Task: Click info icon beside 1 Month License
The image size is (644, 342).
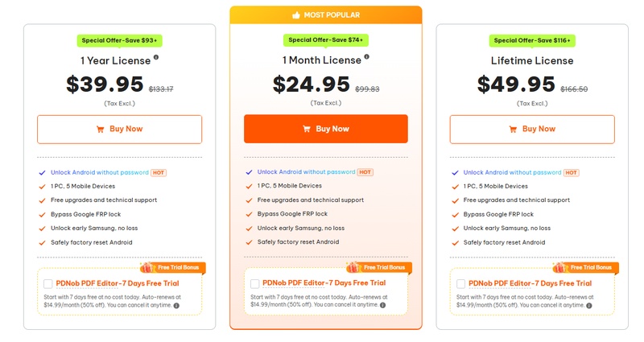Action: [x=367, y=57]
